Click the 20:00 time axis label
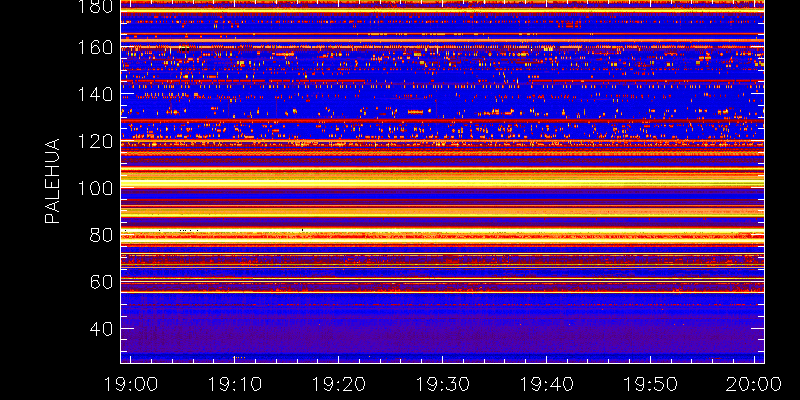This screenshot has height=400, width=800. [x=754, y=384]
